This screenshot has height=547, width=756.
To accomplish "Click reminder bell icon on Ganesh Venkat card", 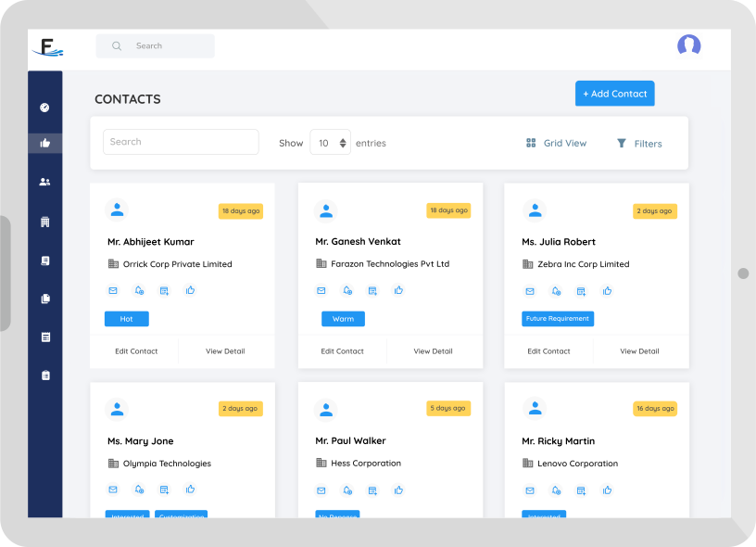I will (347, 290).
